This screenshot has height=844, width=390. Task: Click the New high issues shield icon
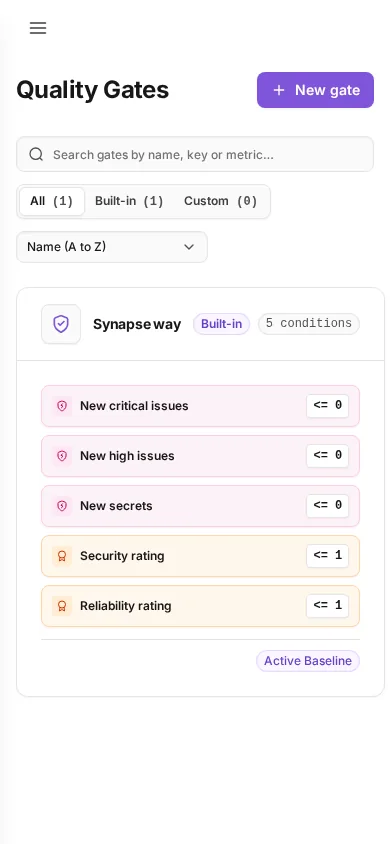pyautogui.click(x=62, y=456)
